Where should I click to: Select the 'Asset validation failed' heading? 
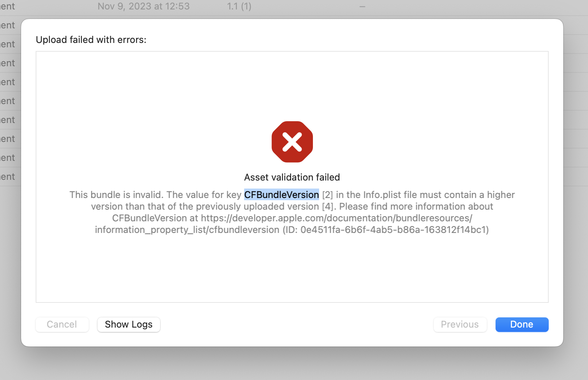(292, 177)
